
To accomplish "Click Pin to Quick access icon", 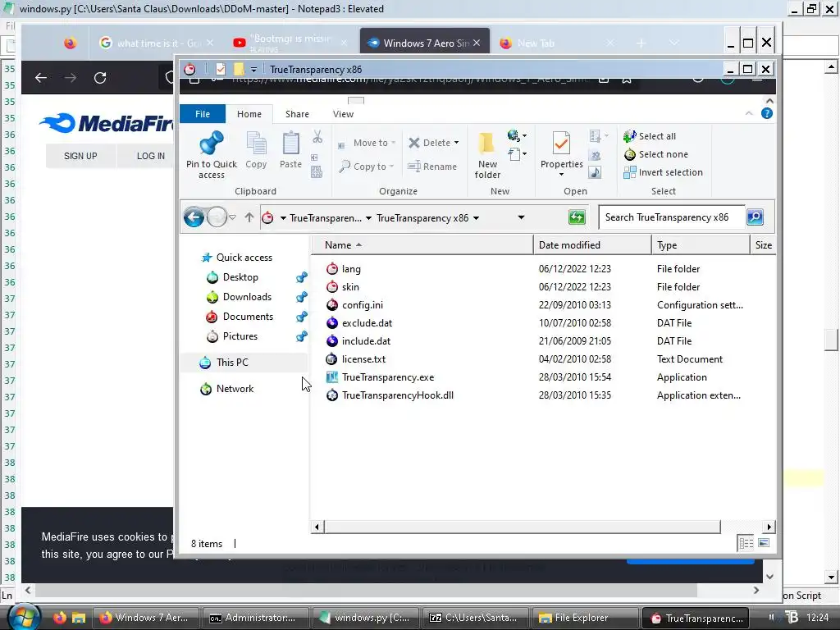I will 211,143.
